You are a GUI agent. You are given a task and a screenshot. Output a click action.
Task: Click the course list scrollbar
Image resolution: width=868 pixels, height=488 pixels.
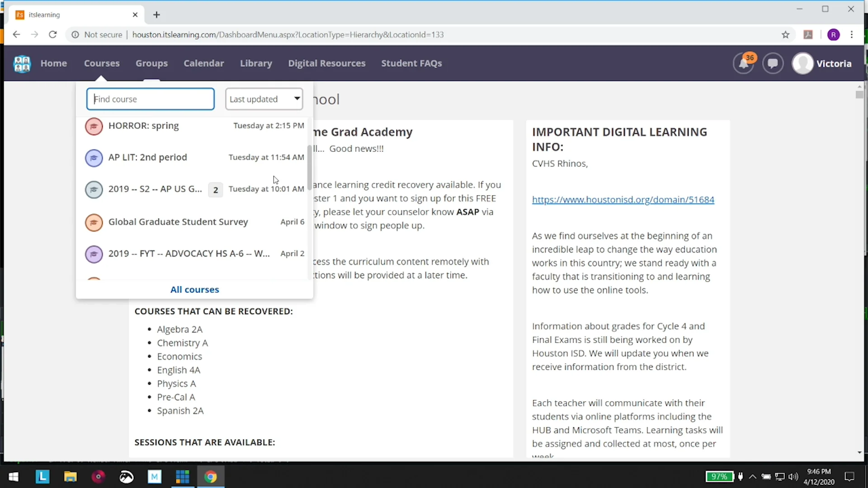click(x=310, y=167)
